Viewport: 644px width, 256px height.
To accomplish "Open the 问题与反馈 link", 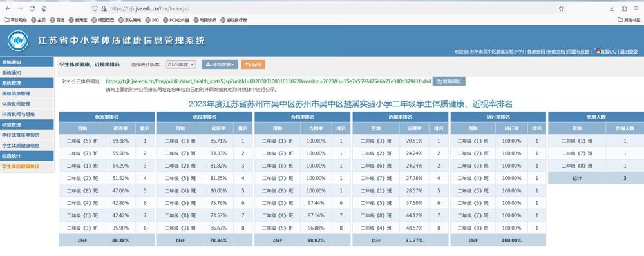I will [x=578, y=52].
